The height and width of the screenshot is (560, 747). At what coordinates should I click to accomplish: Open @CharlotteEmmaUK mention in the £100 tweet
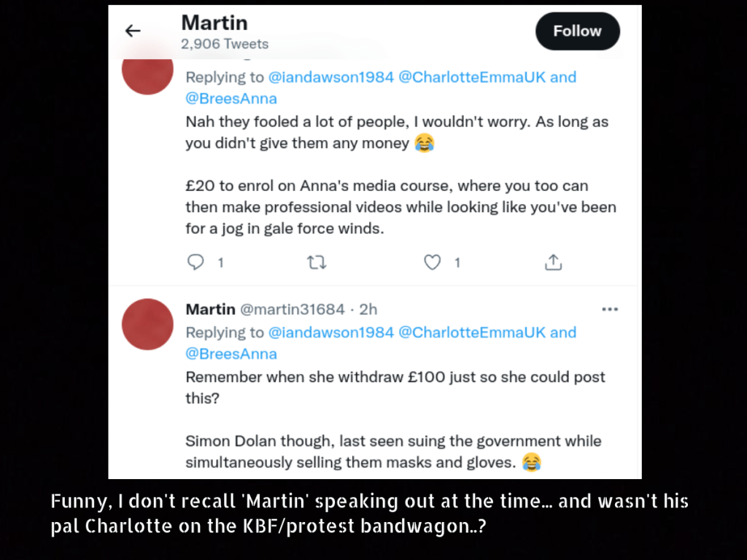[x=476, y=332]
